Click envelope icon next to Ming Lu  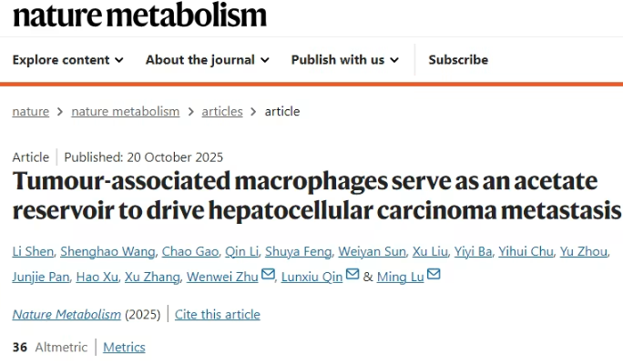click(434, 274)
